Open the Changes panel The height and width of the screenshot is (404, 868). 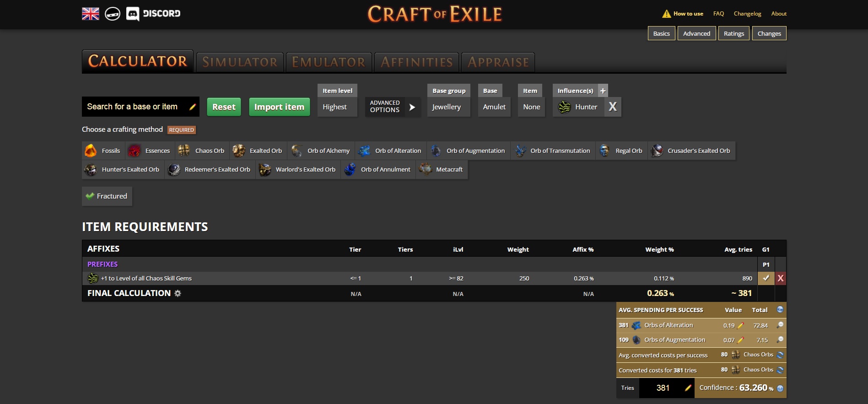tap(769, 33)
